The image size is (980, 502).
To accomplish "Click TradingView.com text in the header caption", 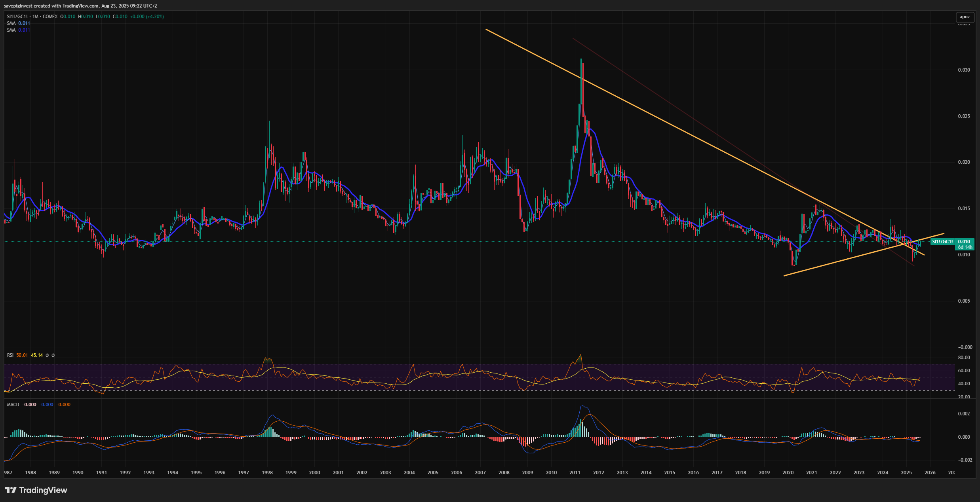I will (x=80, y=6).
